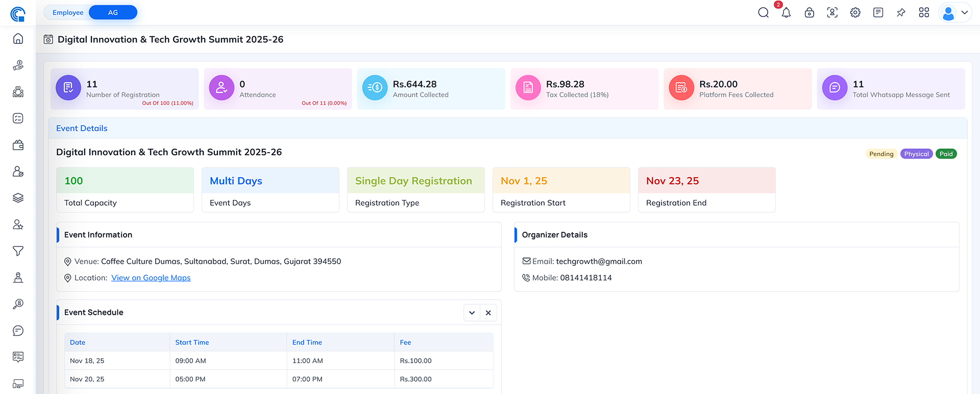The width and height of the screenshot is (980, 394).
Task: Click the Attendance stats card
Action: click(278, 89)
